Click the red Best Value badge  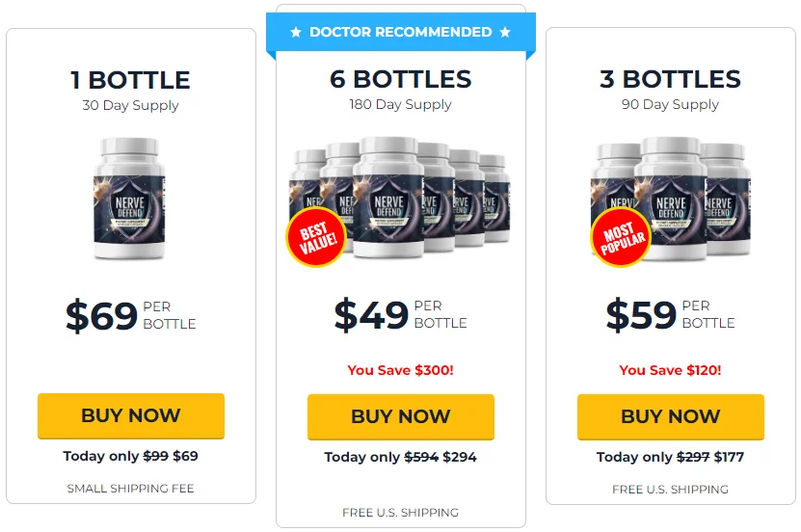click(317, 237)
